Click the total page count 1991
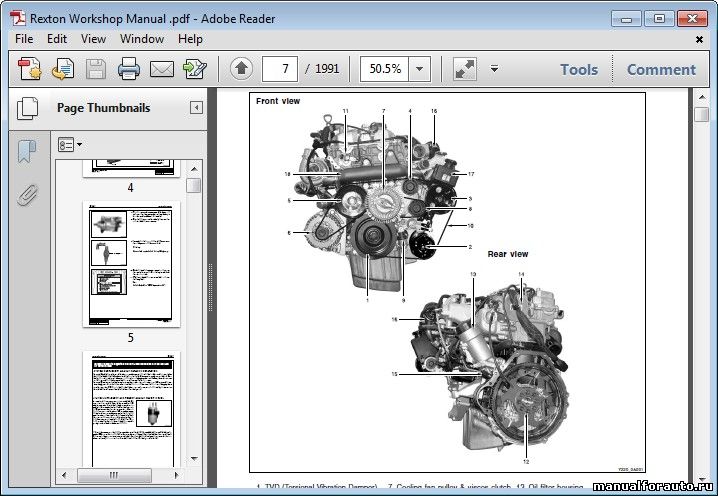 327,69
